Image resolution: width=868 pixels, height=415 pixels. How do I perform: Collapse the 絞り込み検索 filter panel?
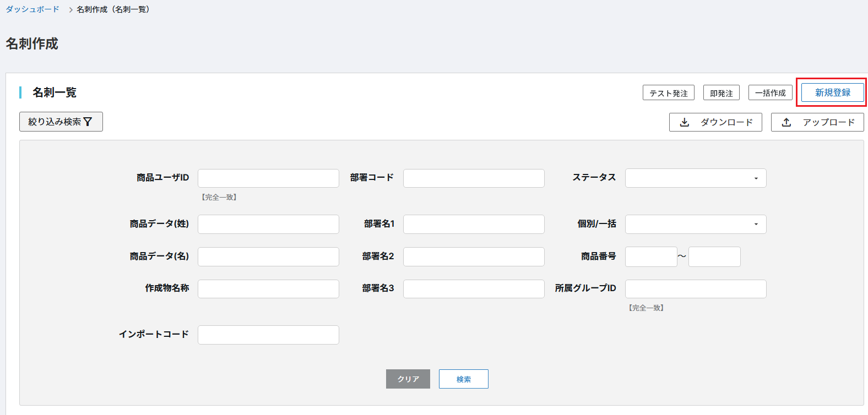click(x=61, y=122)
